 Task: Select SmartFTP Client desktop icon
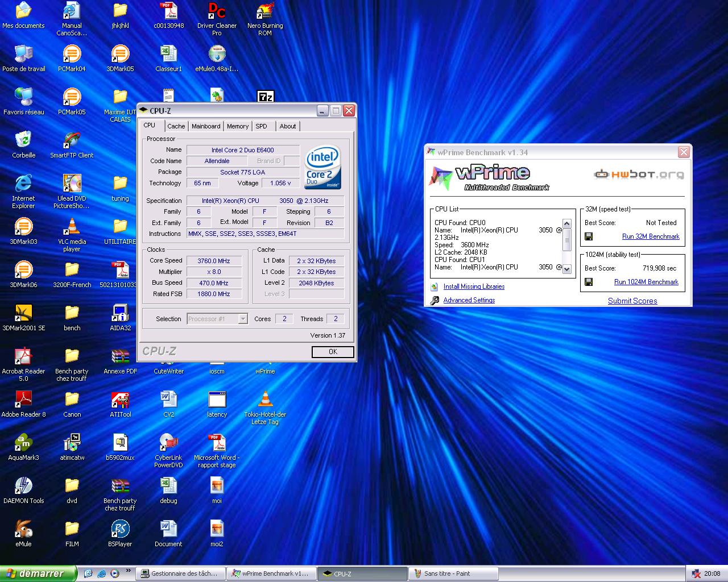click(x=72, y=145)
